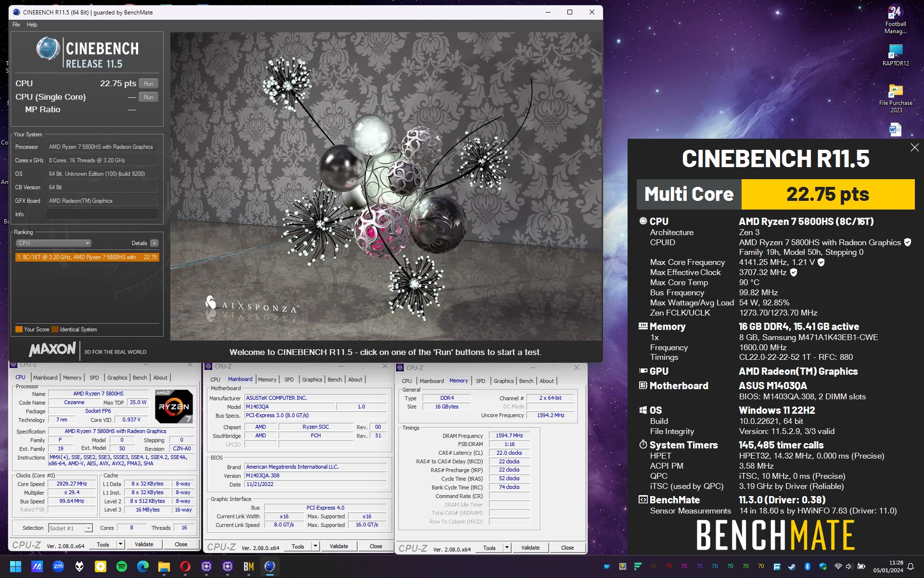Open Wi-Fi network tray icon
Viewport: 924px width, 578px height.
click(838, 566)
